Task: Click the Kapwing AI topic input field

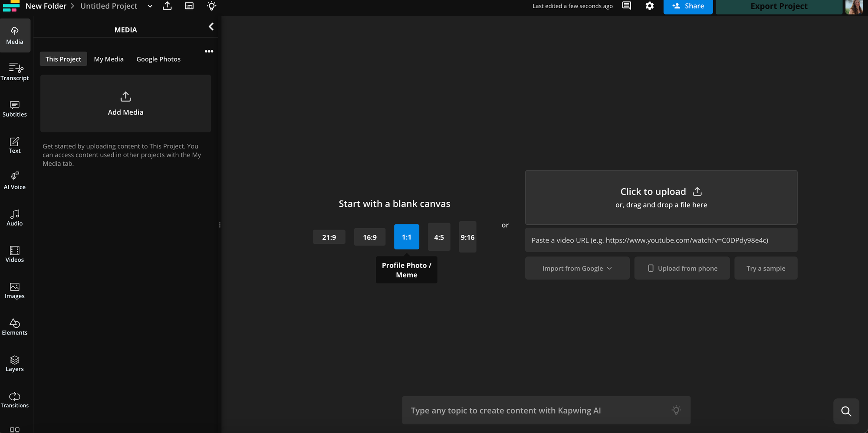Action: pyautogui.click(x=546, y=410)
